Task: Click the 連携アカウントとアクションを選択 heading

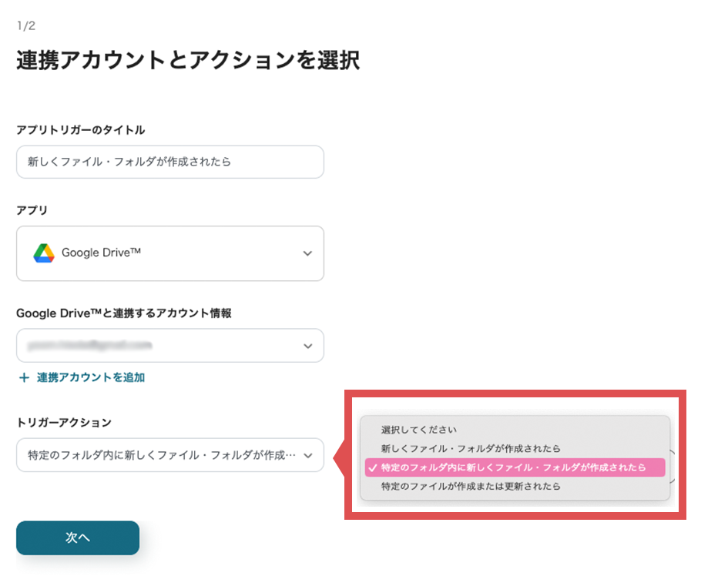Action: click(x=190, y=60)
